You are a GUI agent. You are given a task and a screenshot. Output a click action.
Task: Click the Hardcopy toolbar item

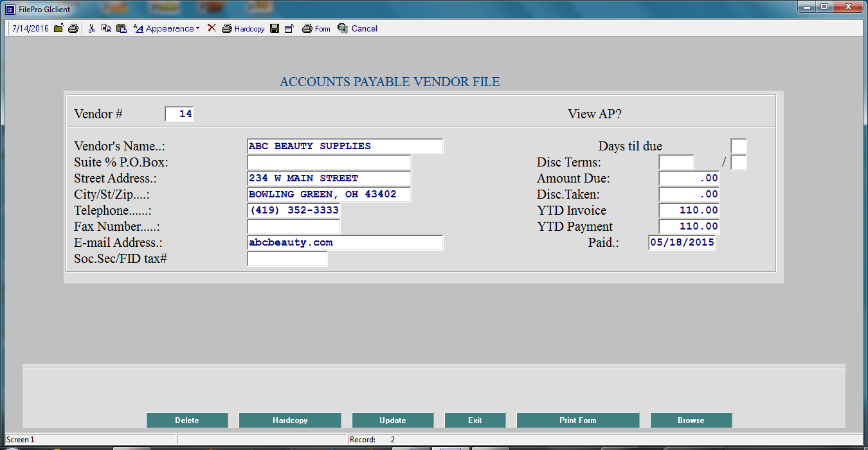tap(243, 28)
